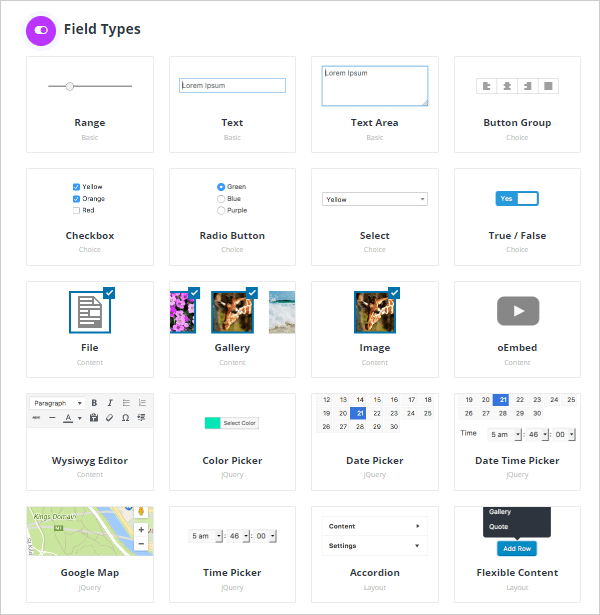Toggle the Yes true/false switch
The height and width of the screenshot is (615, 600).
[517, 199]
